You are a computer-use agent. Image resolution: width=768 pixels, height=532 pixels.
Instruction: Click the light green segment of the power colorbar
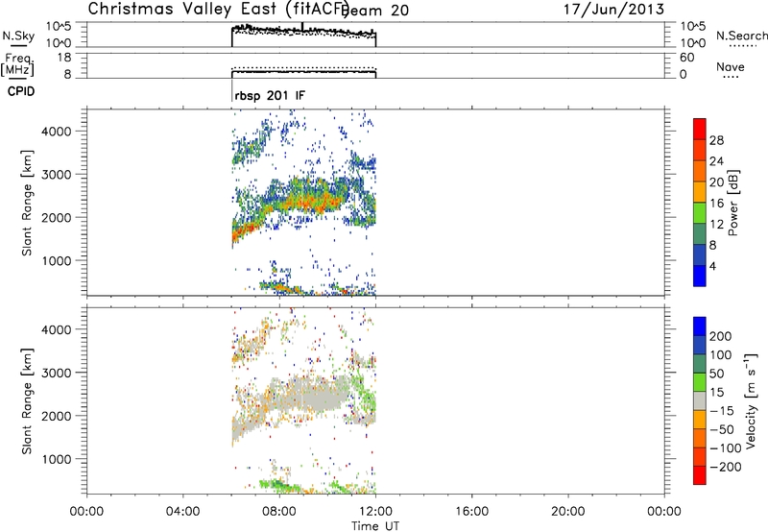pos(700,213)
